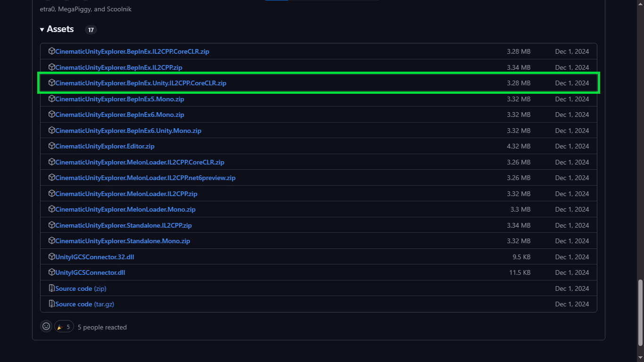Click the '5 people reacted' text
This screenshot has height=362, width=644.
point(102,327)
